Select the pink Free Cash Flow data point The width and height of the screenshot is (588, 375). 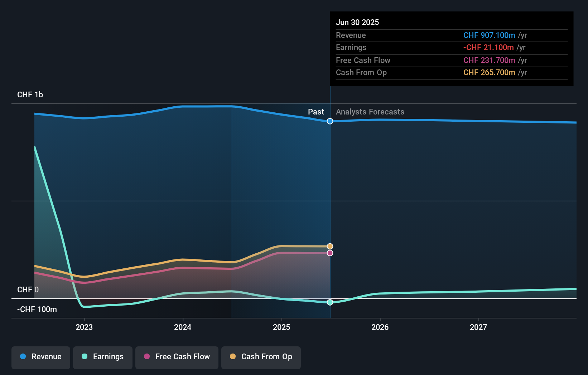330,253
